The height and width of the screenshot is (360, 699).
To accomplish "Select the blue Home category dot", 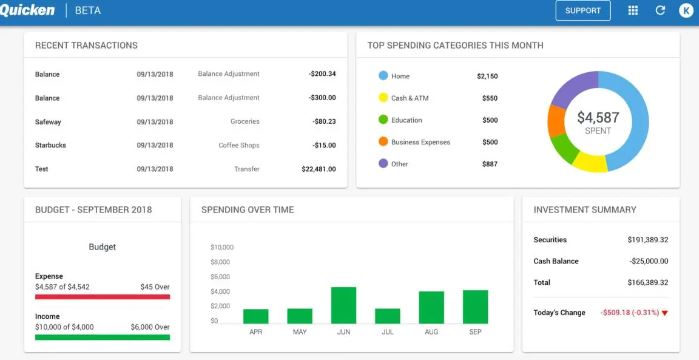I will 383,76.
